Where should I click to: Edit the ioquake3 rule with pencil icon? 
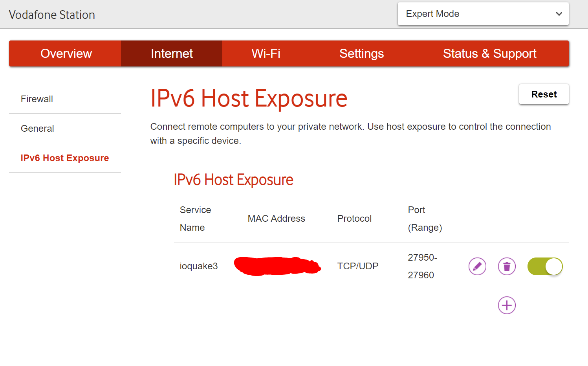coord(477,267)
